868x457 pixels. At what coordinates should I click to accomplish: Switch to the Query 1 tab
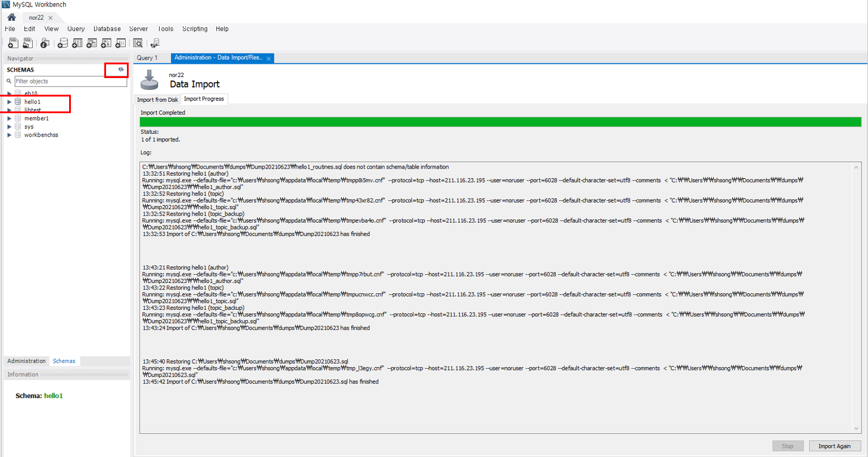coord(147,58)
